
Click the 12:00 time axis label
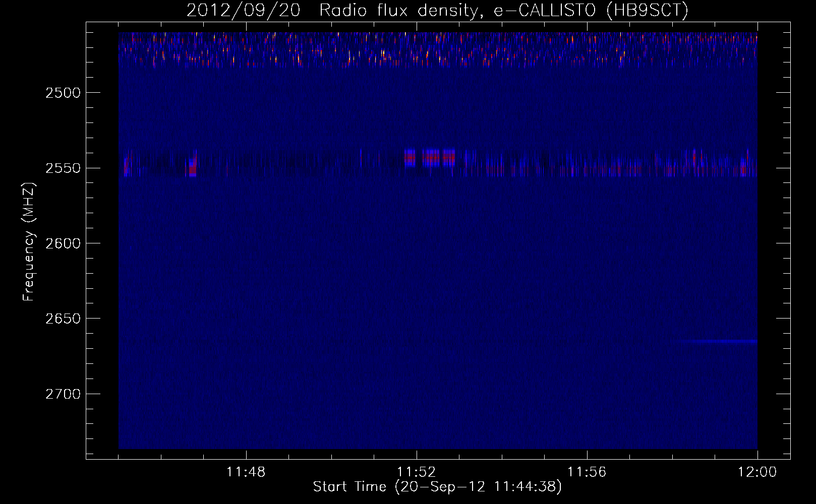pos(757,472)
